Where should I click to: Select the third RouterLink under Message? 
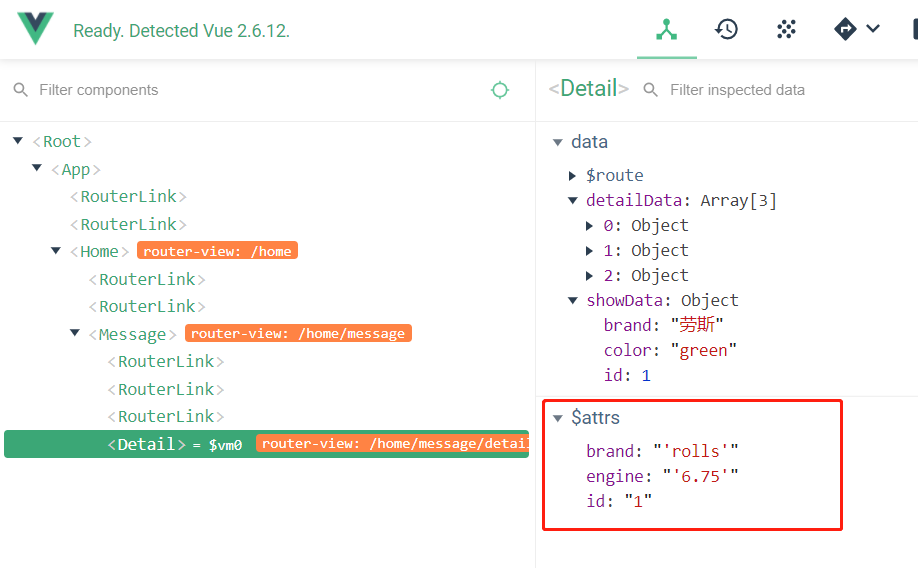pyautogui.click(x=166, y=417)
